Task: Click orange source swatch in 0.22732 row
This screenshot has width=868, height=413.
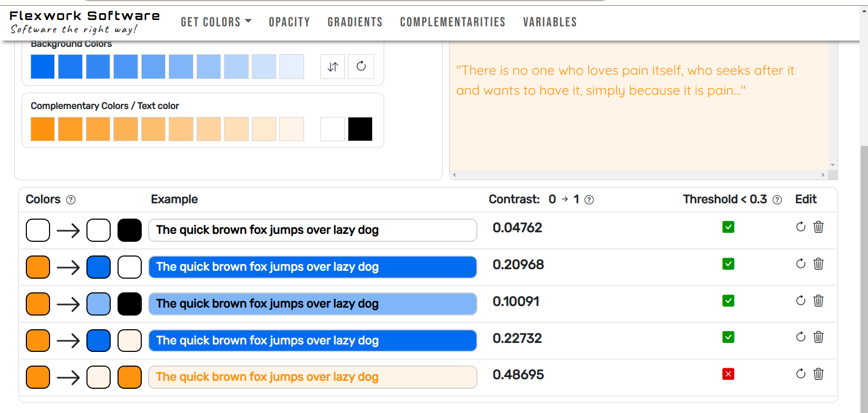Action: 38,340
